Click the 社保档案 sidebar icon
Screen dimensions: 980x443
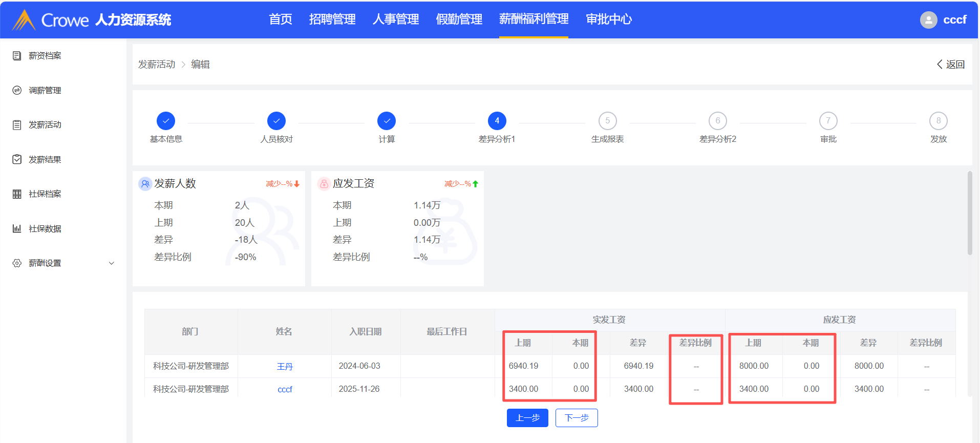tap(17, 194)
